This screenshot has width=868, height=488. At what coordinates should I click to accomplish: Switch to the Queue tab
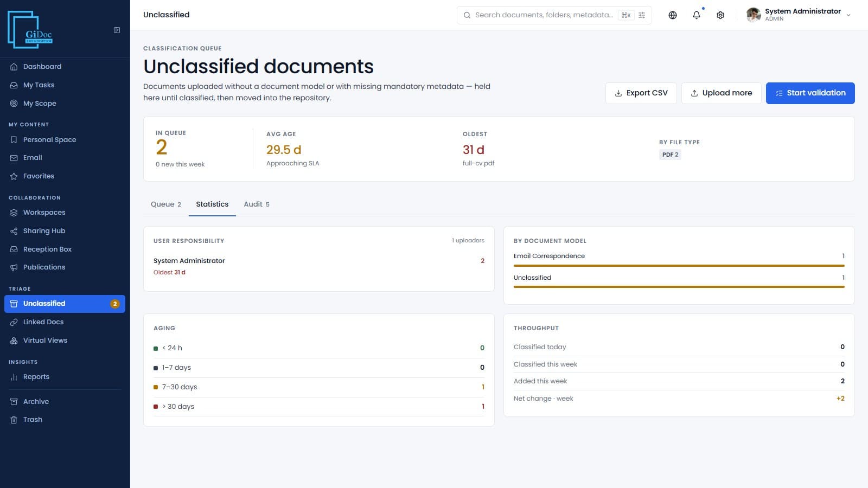click(166, 204)
